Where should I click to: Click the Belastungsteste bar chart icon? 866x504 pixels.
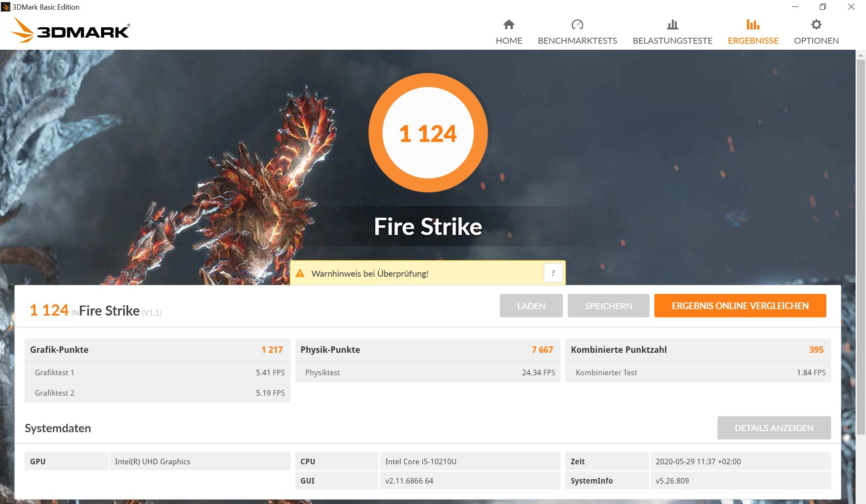[x=672, y=25]
